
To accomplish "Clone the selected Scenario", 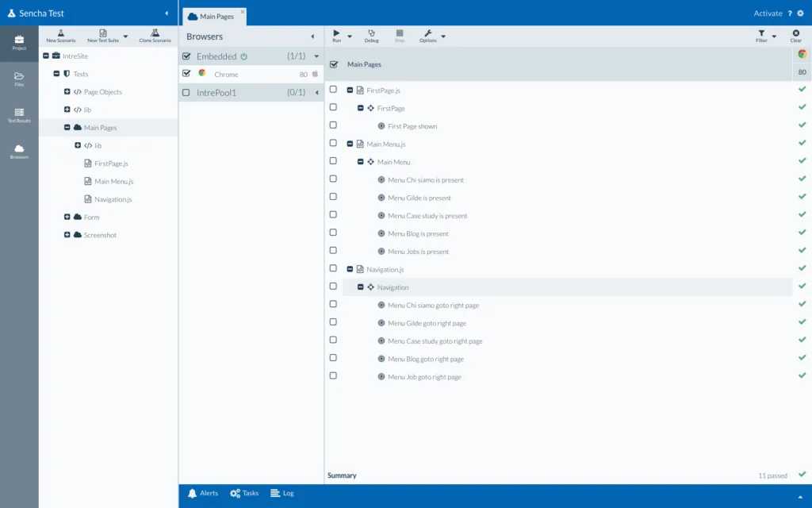I will (155, 36).
